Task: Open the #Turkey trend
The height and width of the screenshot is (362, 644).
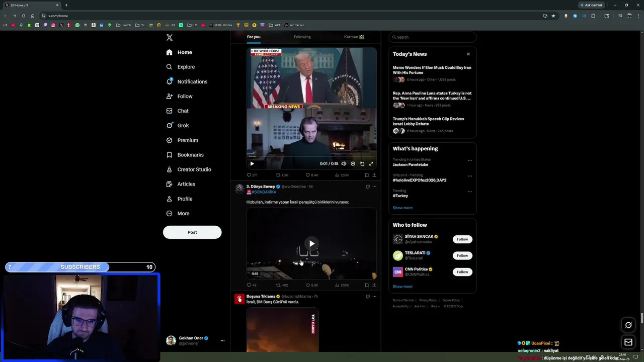Action: point(400,196)
